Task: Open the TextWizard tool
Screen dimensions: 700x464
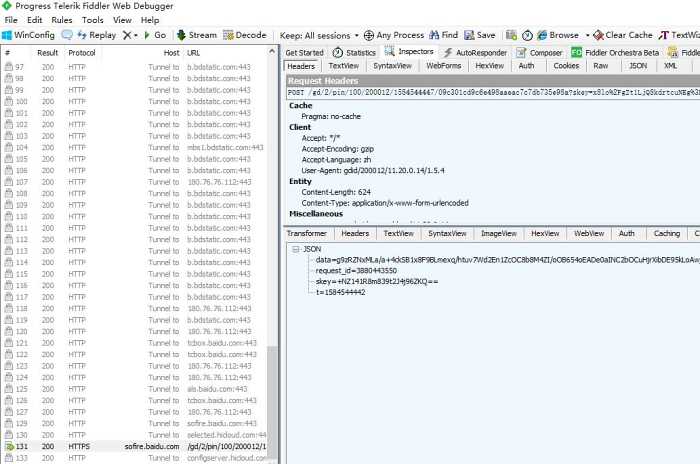Action: 679,35
